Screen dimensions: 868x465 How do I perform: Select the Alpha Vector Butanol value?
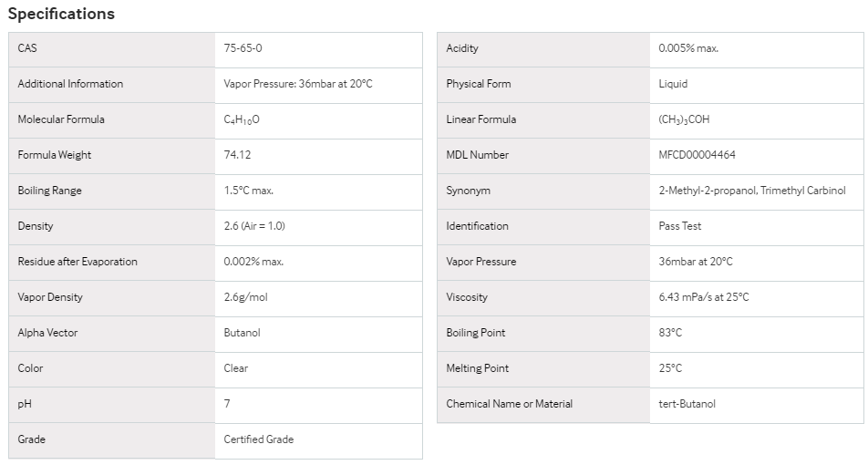tap(242, 333)
